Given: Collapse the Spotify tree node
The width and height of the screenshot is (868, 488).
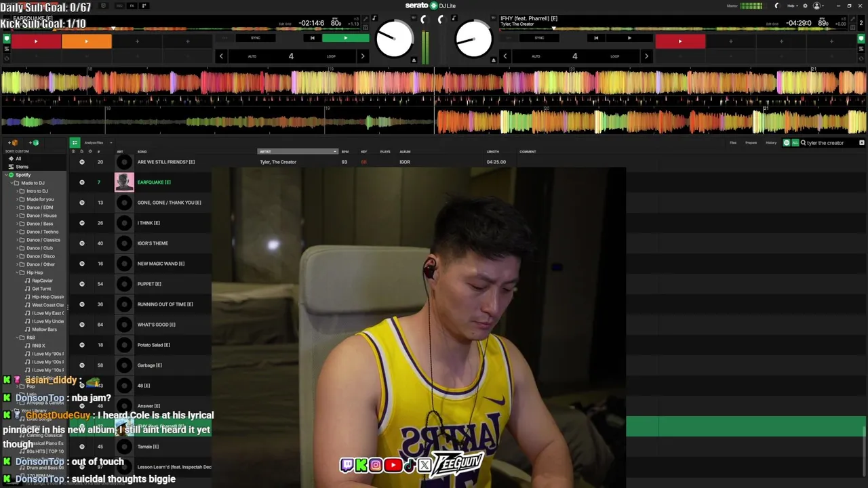Looking at the screenshot, I should pyautogui.click(x=5, y=175).
